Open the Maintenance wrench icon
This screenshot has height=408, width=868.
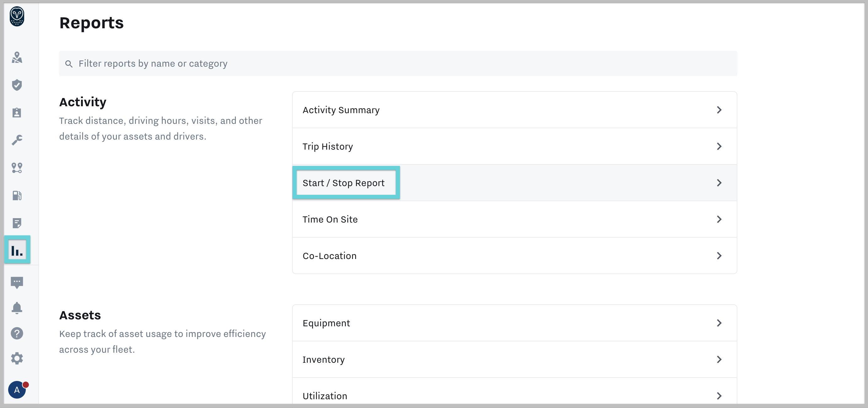[x=17, y=140]
